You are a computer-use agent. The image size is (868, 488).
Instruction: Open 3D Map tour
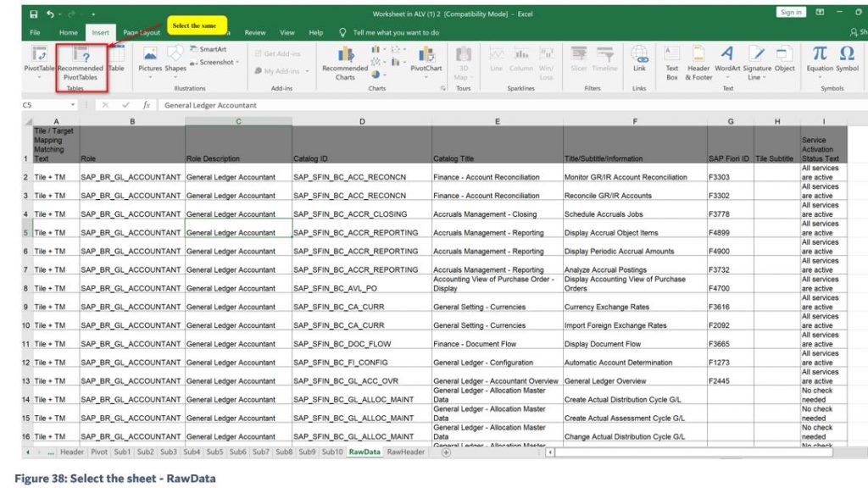pos(464,64)
